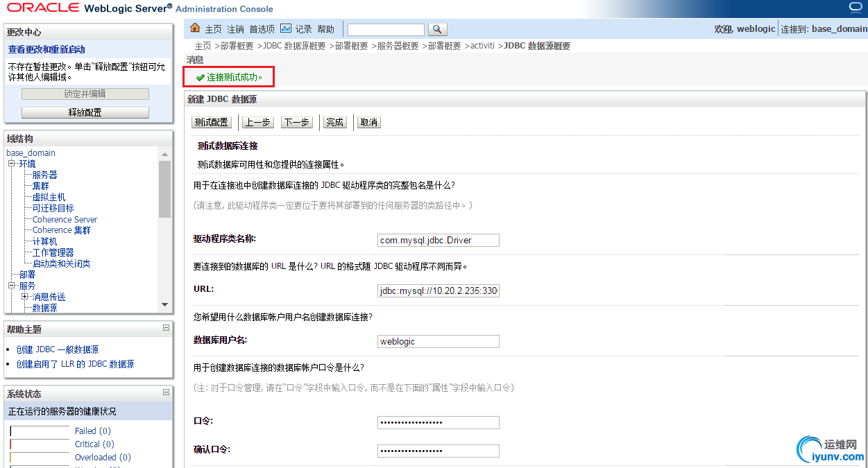Click the domain tree scrollbar up arrow
The height and width of the screenshot is (468, 868).
pyautogui.click(x=164, y=154)
